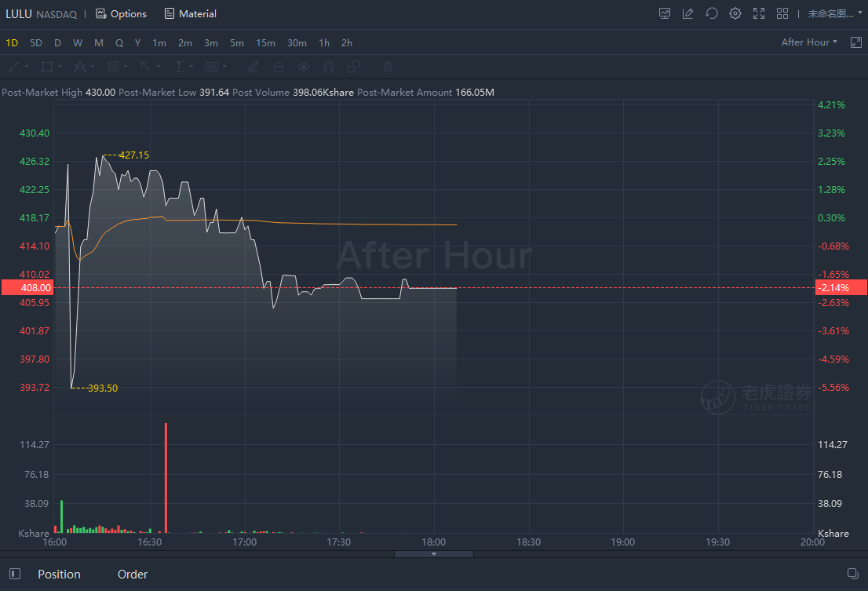The image size is (868, 591).
Task: Select the pencil brush drawing tool
Action: point(253,67)
